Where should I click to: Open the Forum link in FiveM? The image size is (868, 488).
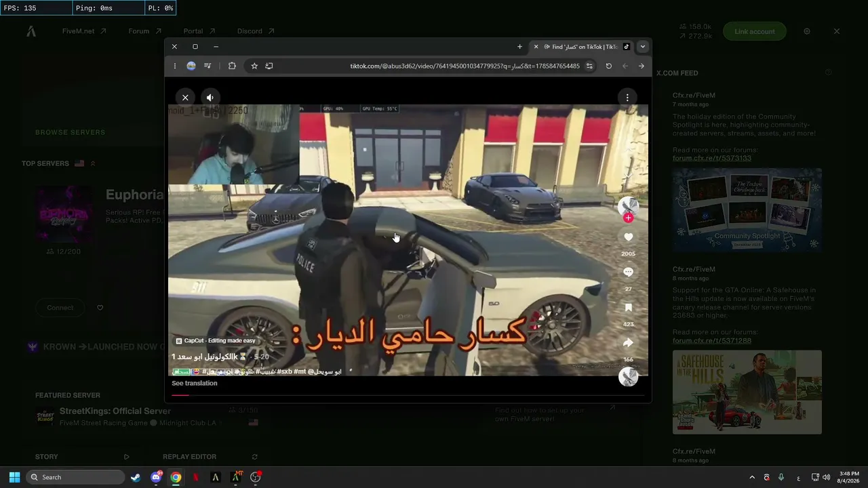(x=144, y=31)
